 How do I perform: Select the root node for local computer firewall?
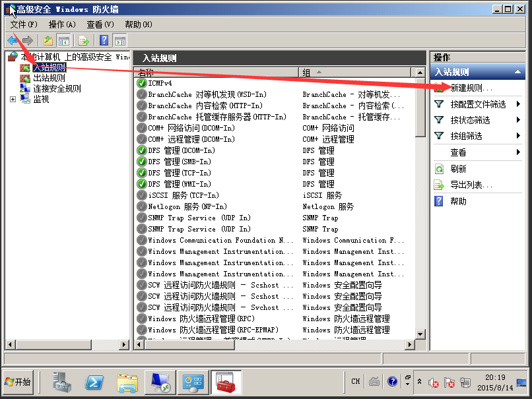click(75, 57)
